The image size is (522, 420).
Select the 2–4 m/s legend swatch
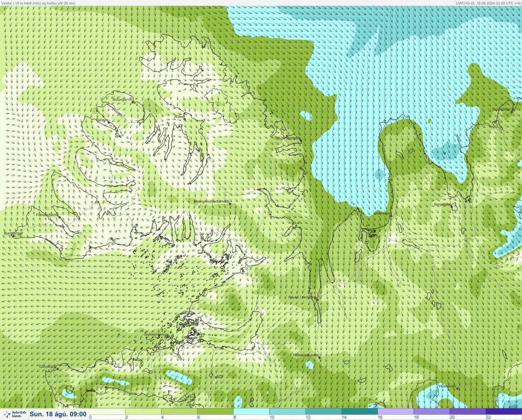(x=143, y=411)
